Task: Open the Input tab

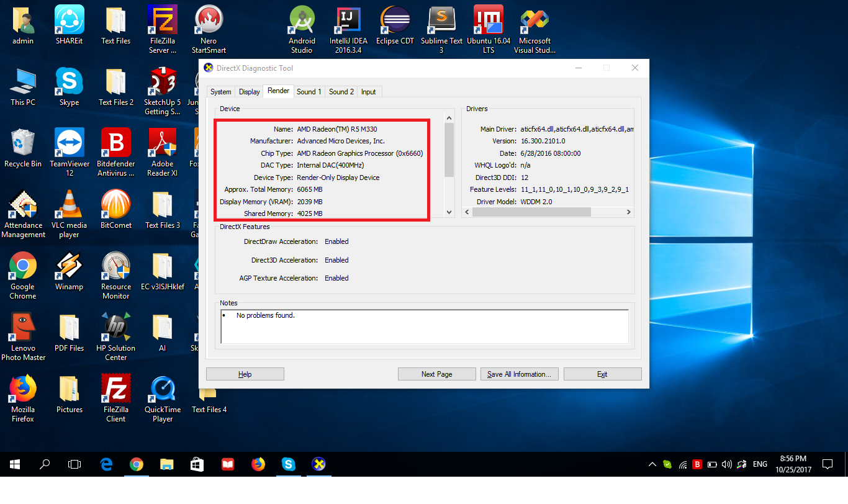Action: [x=369, y=92]
